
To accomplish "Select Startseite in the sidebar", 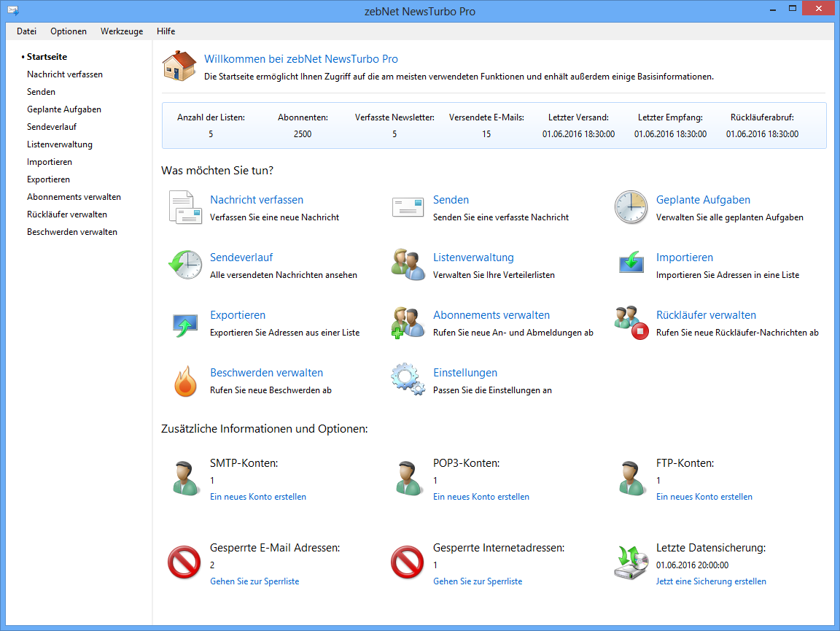I will (x=47, y=57).
